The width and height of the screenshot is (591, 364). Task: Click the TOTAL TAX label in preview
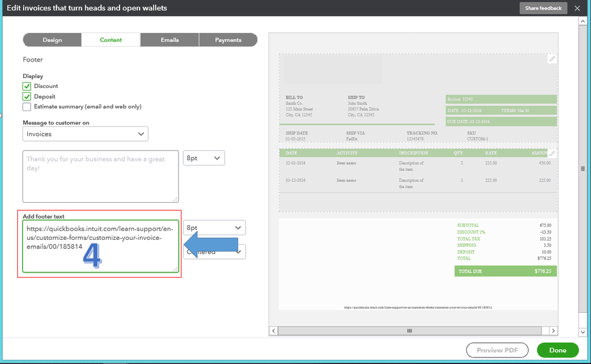tap(469, 239)
